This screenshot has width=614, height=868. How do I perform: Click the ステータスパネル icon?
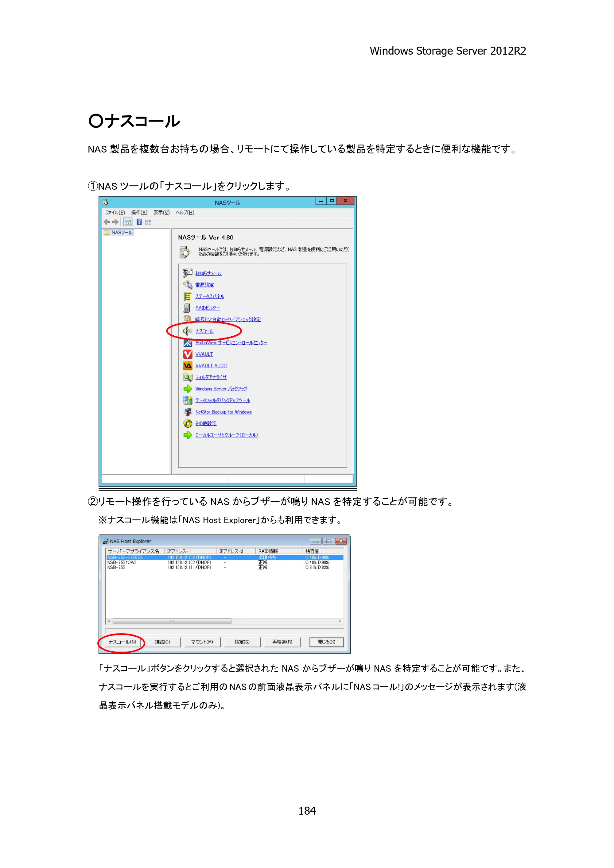(x=188, y=296)
